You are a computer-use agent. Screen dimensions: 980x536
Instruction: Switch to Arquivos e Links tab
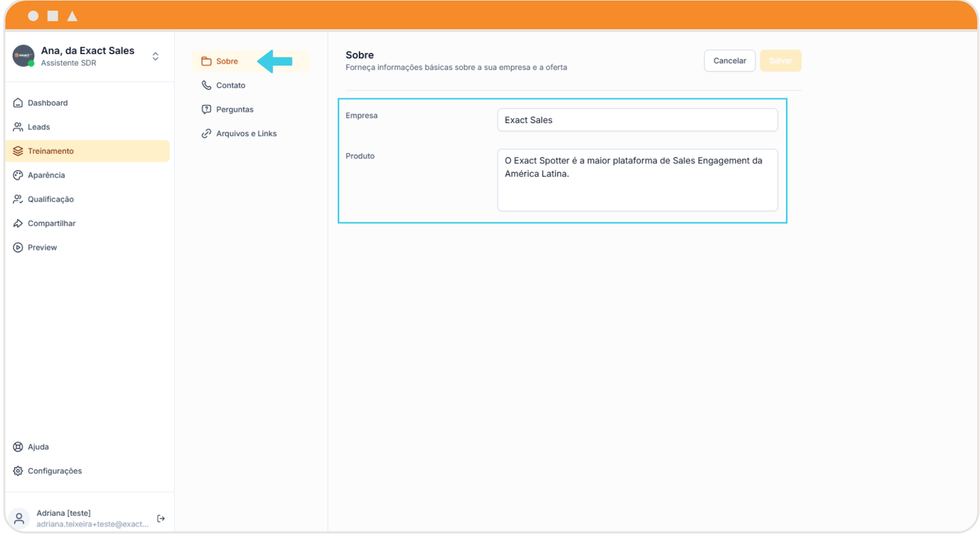(251, 134)
